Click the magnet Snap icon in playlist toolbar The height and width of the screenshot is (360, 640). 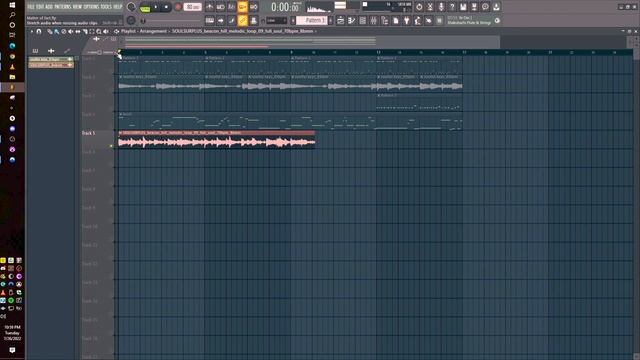click(x=39, y=31)
